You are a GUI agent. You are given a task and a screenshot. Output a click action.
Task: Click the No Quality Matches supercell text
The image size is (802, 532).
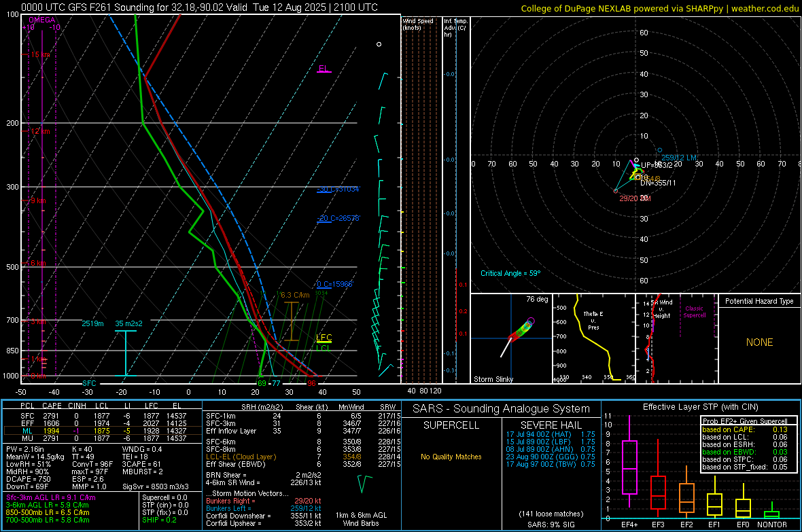[451, 457]
